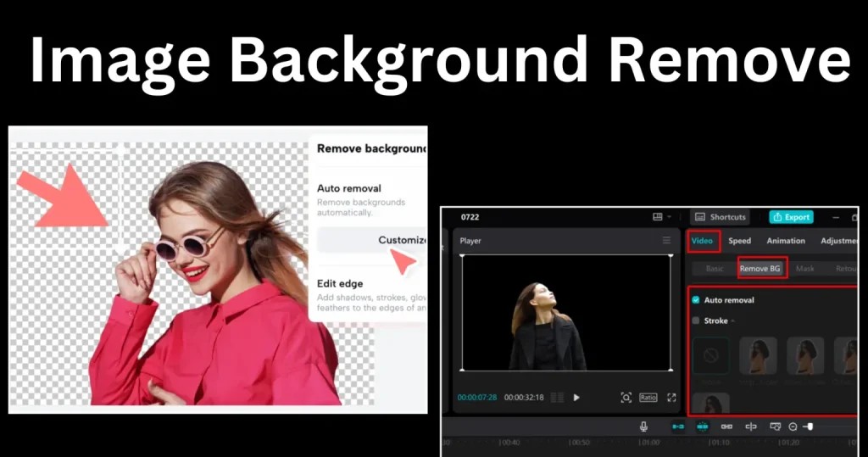
Task: Select the Remove BG sub-tab
Action: point(760,269)
